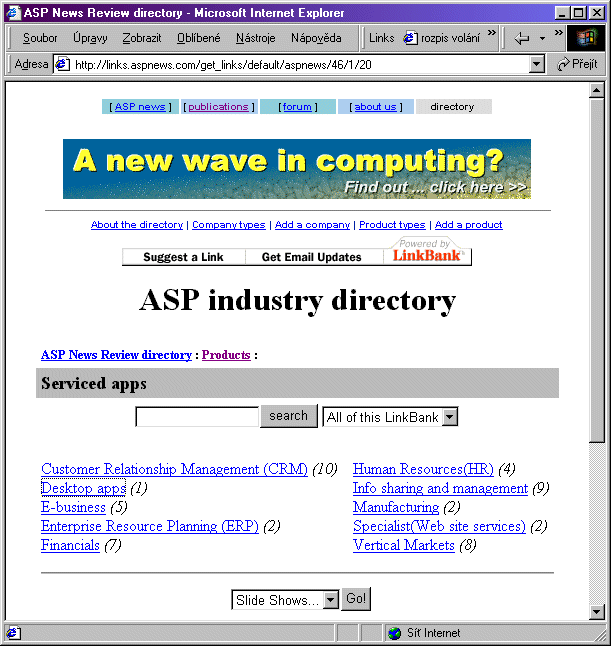Select the directory tab
The image size is (611, 646).
pos(452,107)
